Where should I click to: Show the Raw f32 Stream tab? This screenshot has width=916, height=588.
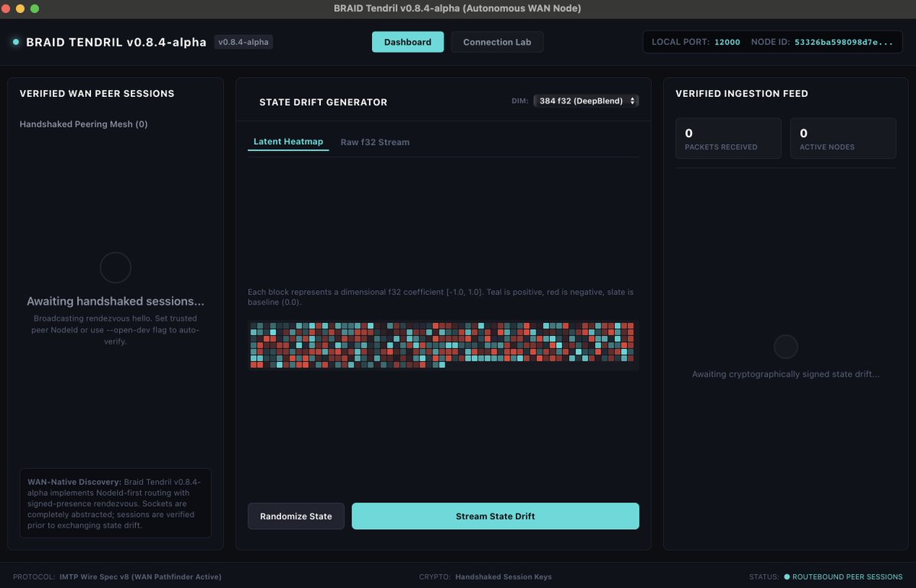pyautogui.click(x=375, y=142)
